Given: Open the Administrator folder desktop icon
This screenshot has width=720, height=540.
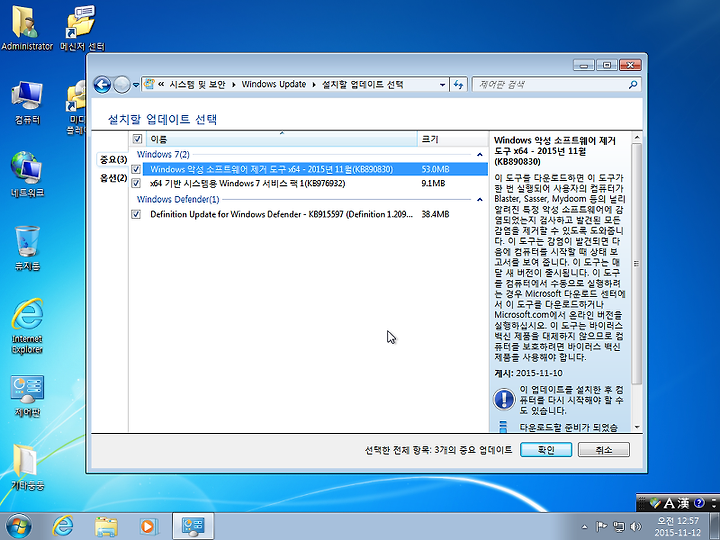Looking at the screenshot, I should (27, 27).
